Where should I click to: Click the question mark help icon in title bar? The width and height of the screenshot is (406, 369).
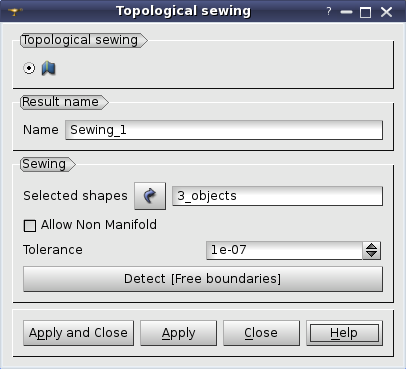tap(329, 12)
